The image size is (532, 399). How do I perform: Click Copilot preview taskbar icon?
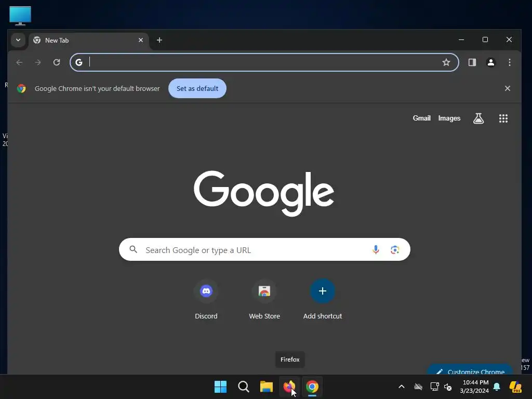(515, 387)
